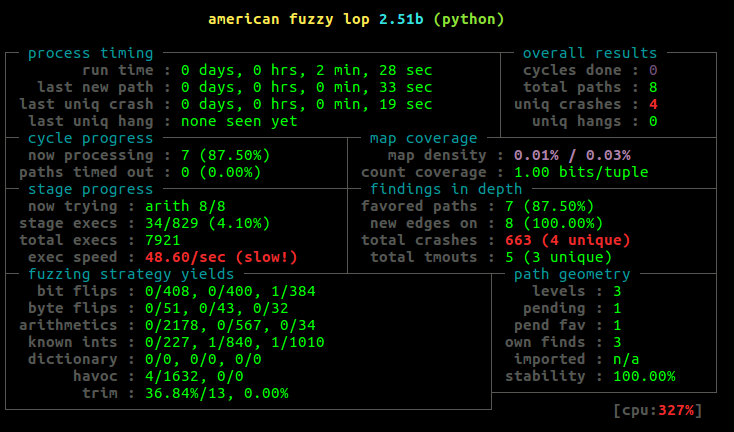The width and height of the screenshot is (734, 432).
Task: Click the 'american fuzzy lop' title text
Action: point(289,19)
